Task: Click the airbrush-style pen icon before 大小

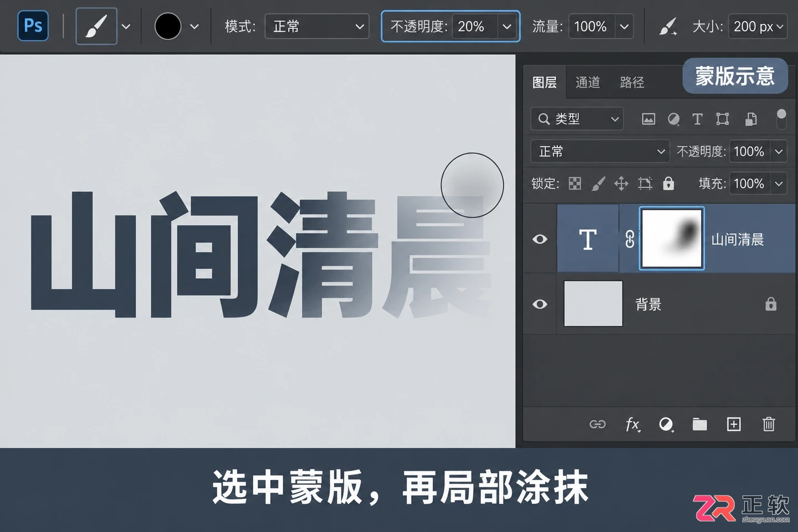Action: pos(668,26)
